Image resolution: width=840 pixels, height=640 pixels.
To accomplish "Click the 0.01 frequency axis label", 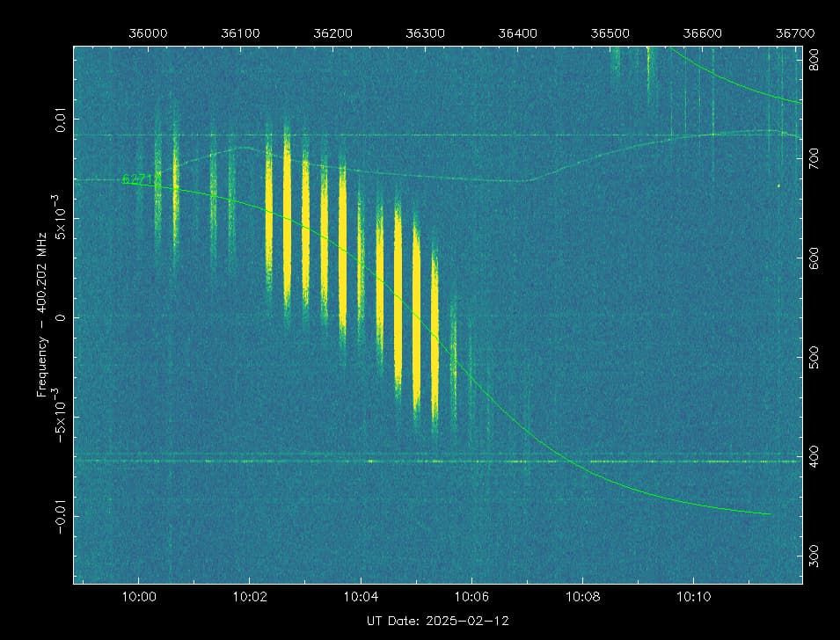I will click(61, 119).
